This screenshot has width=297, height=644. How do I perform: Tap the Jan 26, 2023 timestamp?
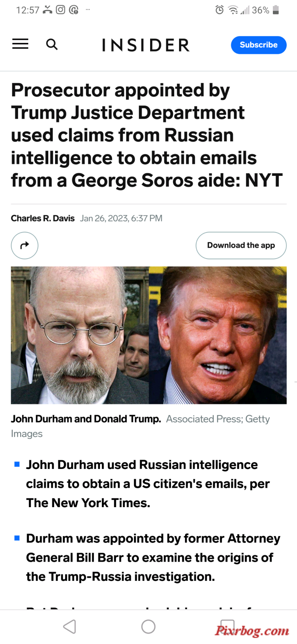121,218
